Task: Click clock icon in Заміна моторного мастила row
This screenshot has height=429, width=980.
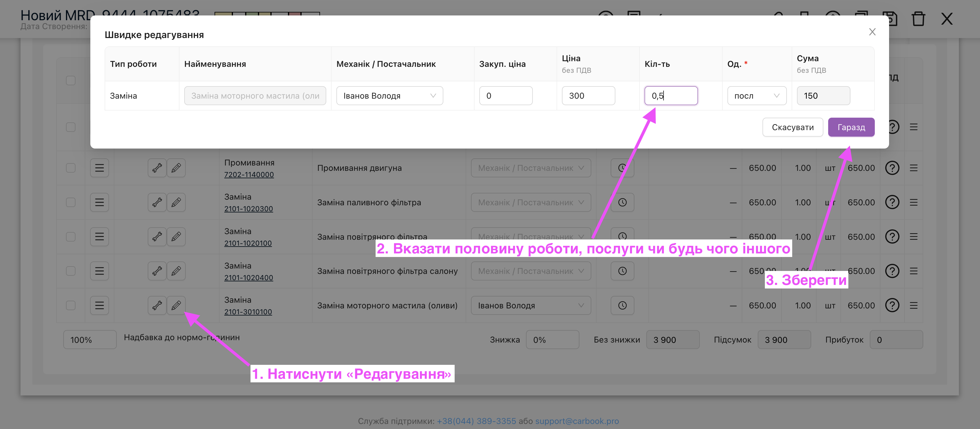Action: (x=622, y=305)
